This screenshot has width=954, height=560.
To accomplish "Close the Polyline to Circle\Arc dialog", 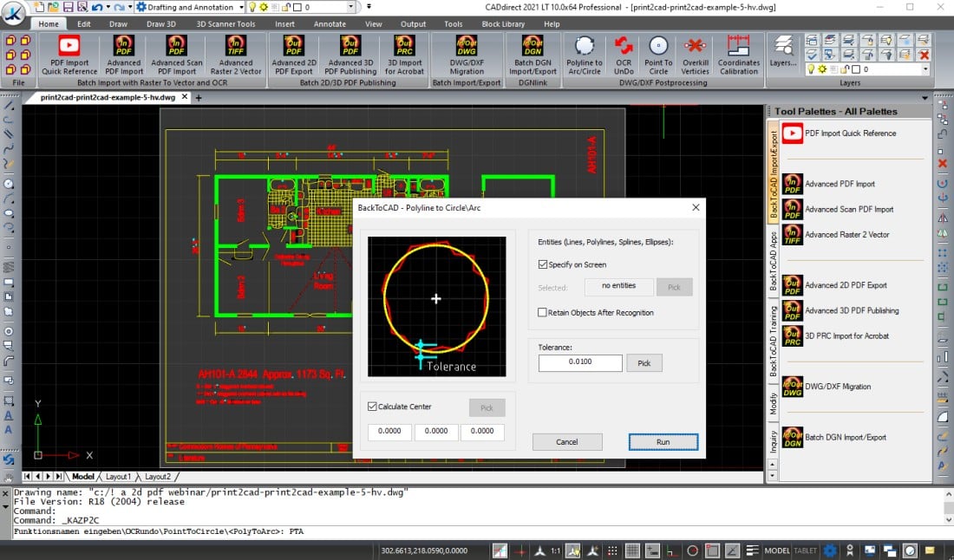I will (696, 207).
